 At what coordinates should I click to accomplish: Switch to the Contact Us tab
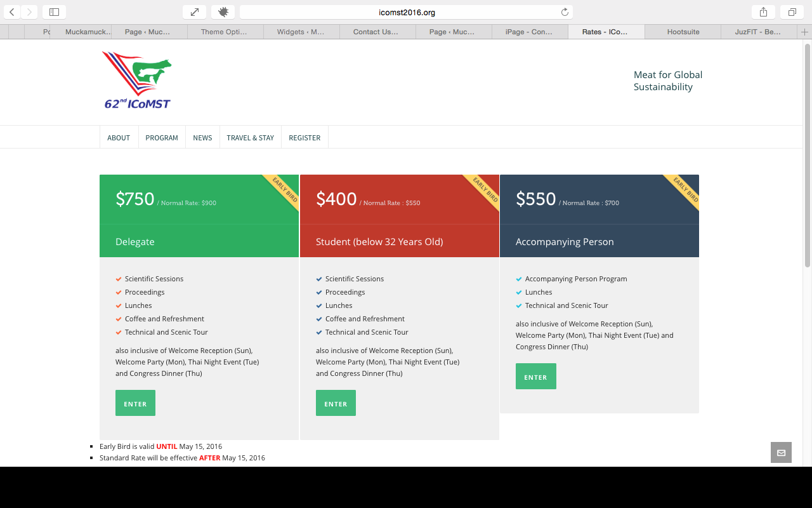pos(376,32)
